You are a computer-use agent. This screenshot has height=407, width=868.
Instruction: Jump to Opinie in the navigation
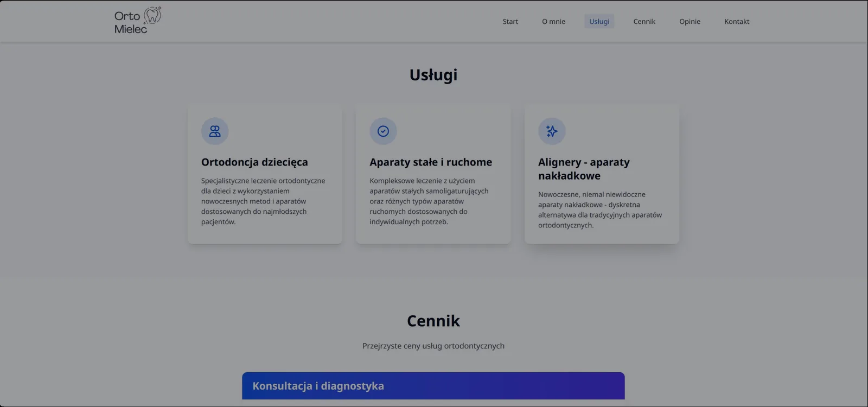pos(690,22)
